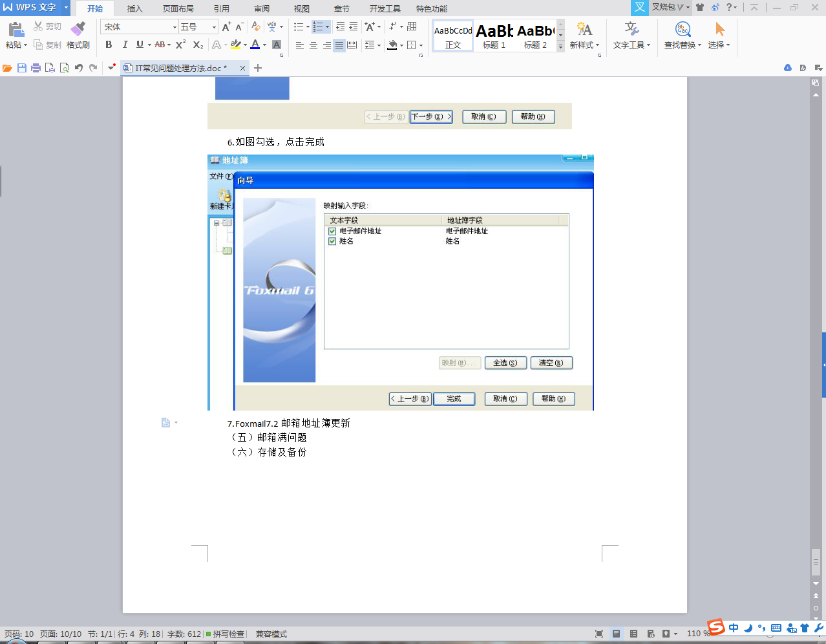The height and width of the screenshot is (644, 826).
Task: Click the Format Painter (格式刷) icon
Action: tap(78, 30)
